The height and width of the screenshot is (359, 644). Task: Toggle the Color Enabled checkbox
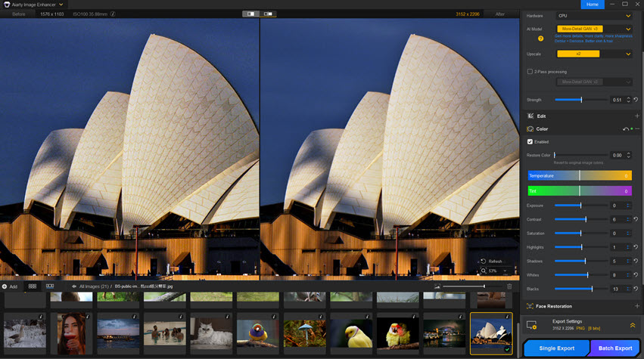tap(530, 141)
